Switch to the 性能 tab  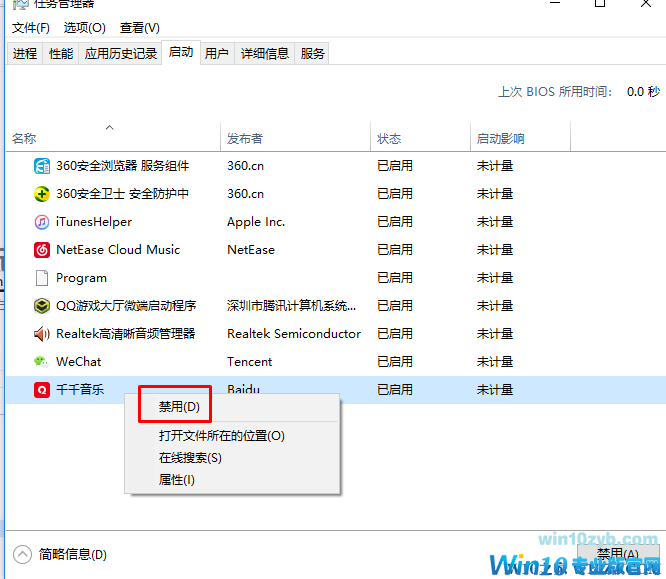click(x=61, y=54)
